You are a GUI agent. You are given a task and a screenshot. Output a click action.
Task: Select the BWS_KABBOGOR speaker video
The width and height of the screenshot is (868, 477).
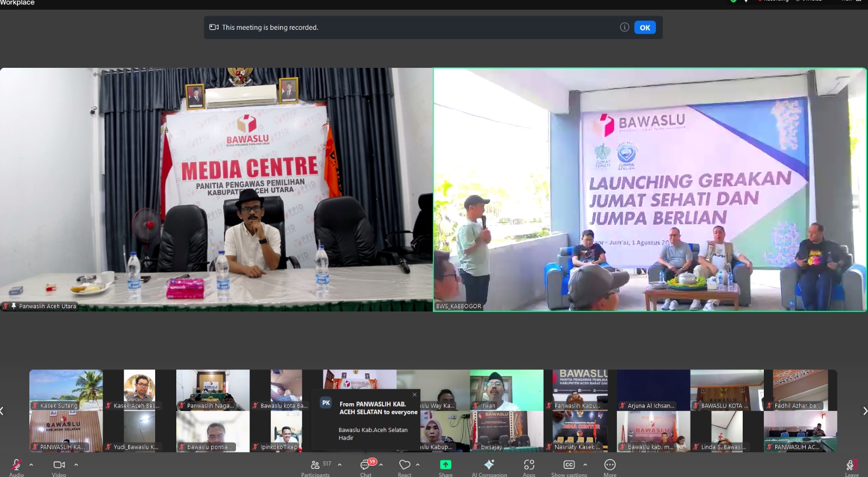point(650,189)
